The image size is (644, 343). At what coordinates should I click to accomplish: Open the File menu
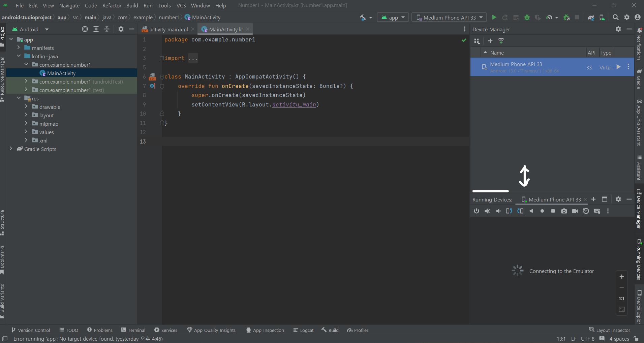click(20, 5)
